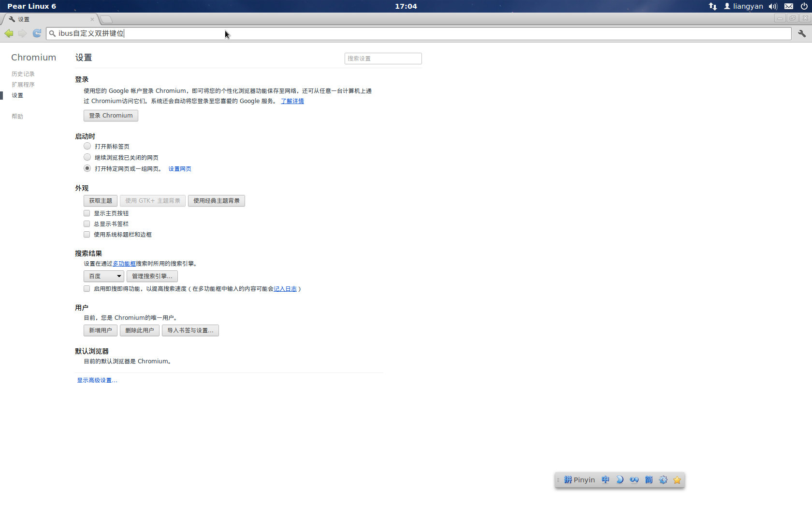
Task: Click the 使用 GTK+ 主题背景 button
Action: [x=153, y=201]
